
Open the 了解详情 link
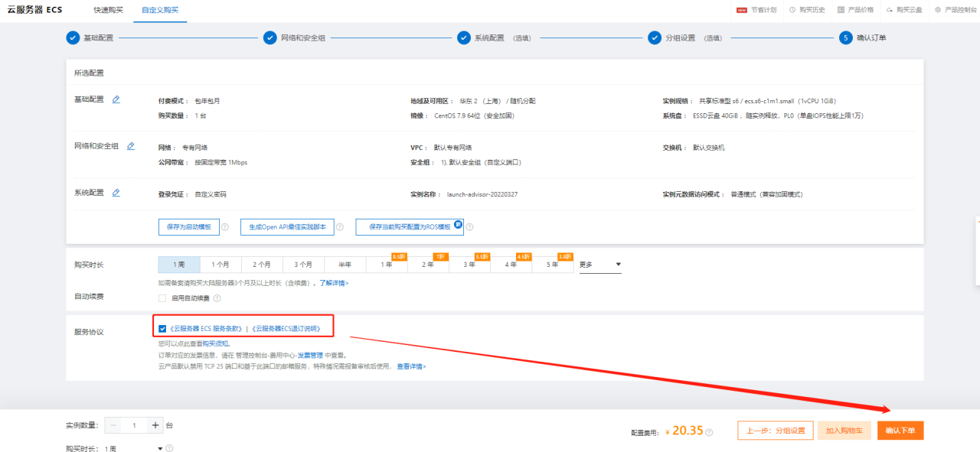click(332, 282)
